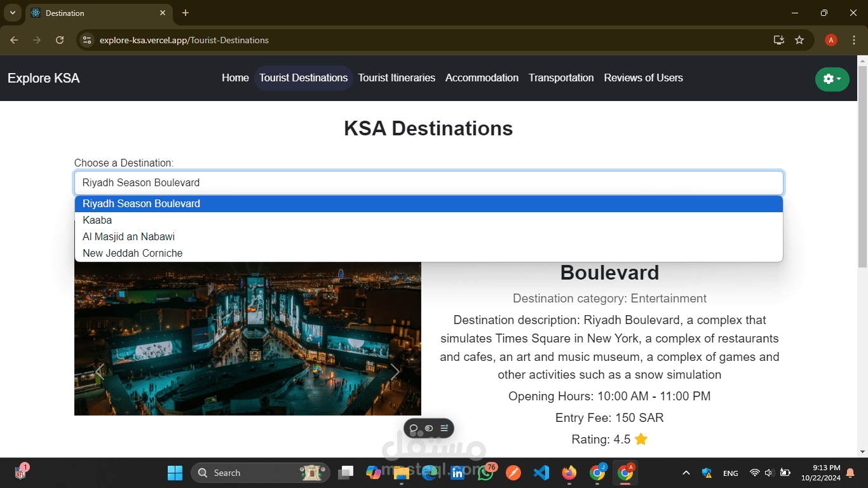Image resolution: width=868 pixels, height=488 pixels.
Task: Open Firefox from the taskbar
Action: click(x=569, y=473)
